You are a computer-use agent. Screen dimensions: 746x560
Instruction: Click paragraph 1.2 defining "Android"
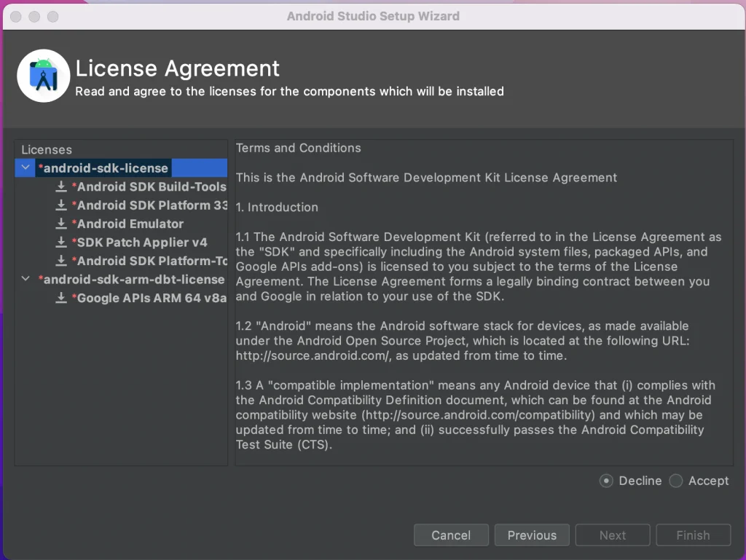pos(463,341)
